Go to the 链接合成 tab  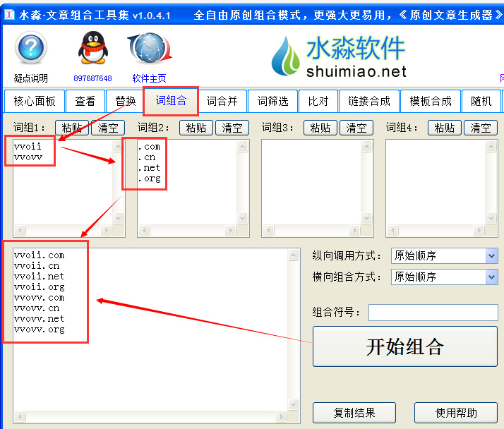coord(368,101)
